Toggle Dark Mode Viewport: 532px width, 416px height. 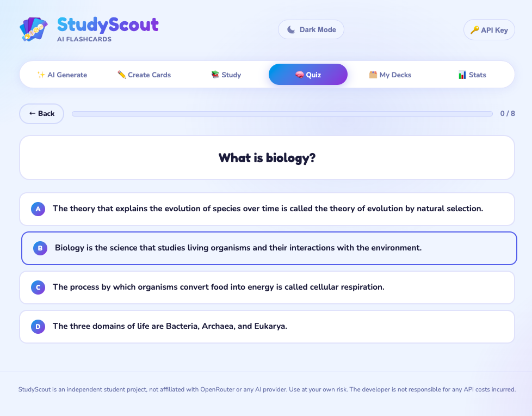[x=311, y=29]
